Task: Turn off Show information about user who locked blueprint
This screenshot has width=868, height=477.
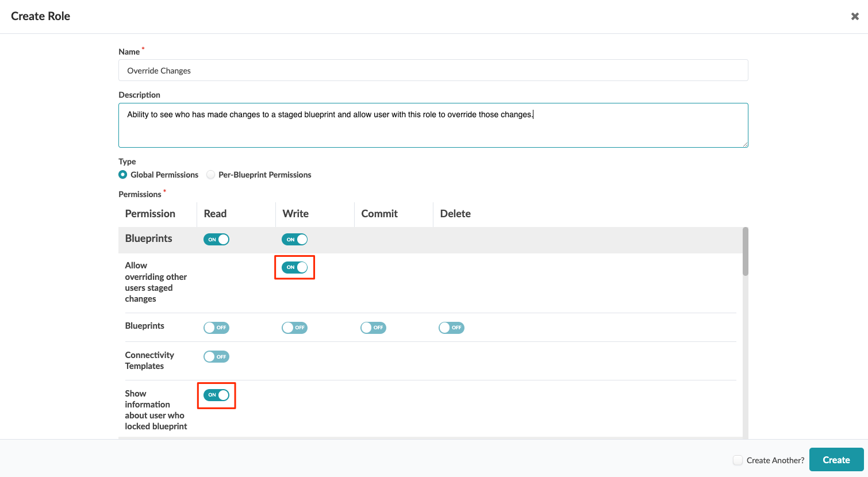Action: click(x=216, y=395)
